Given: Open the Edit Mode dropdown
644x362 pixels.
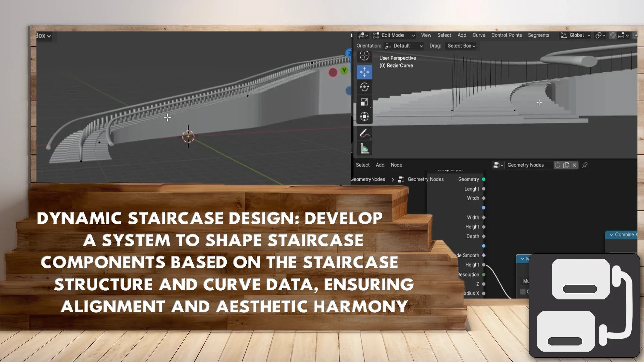Looking at the screenshot, I should 394,35.
